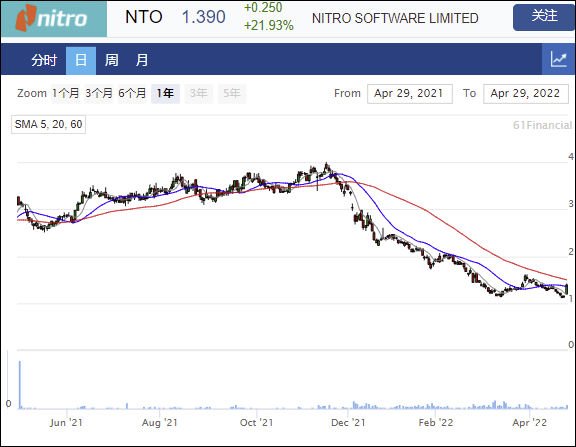Click the NTO ticker symbol
Viewport: 576px width, 447px height.
[144, 17]
